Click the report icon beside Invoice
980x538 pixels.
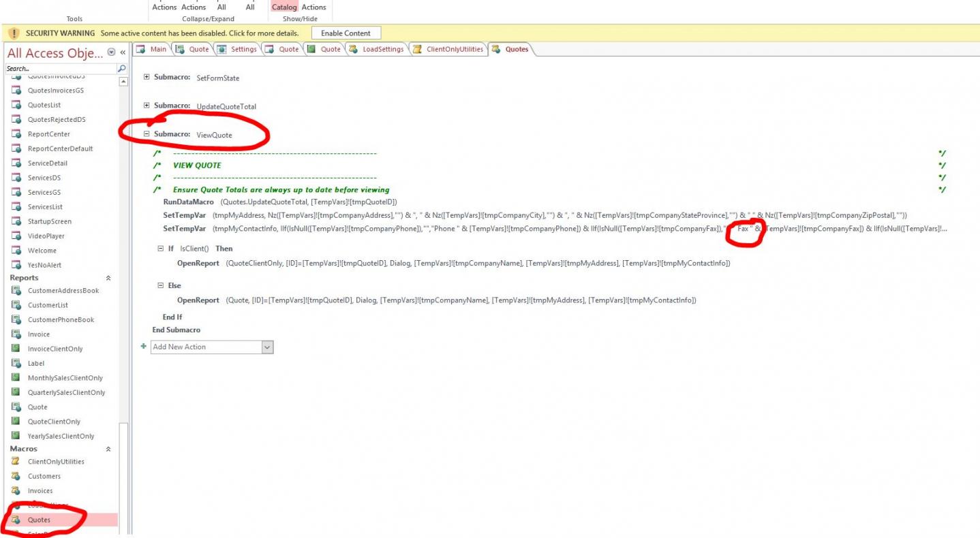pyautogui.click(x=16, y=334)
